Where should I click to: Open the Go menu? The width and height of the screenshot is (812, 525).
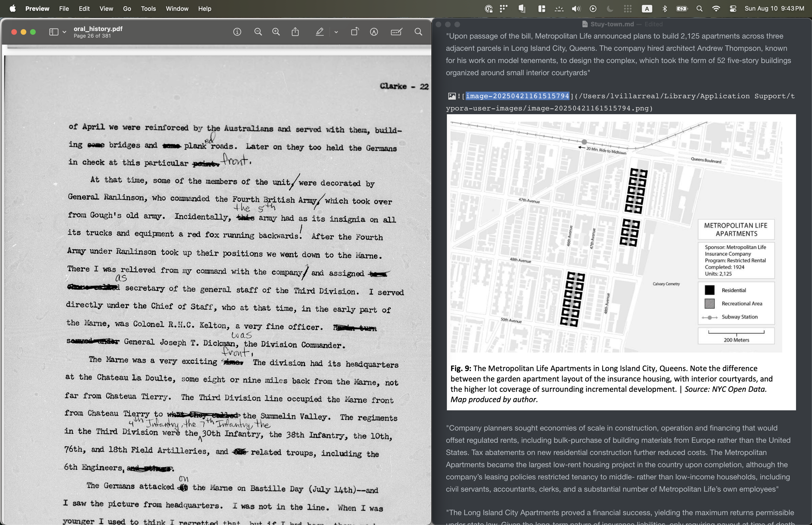coord(127,9)
